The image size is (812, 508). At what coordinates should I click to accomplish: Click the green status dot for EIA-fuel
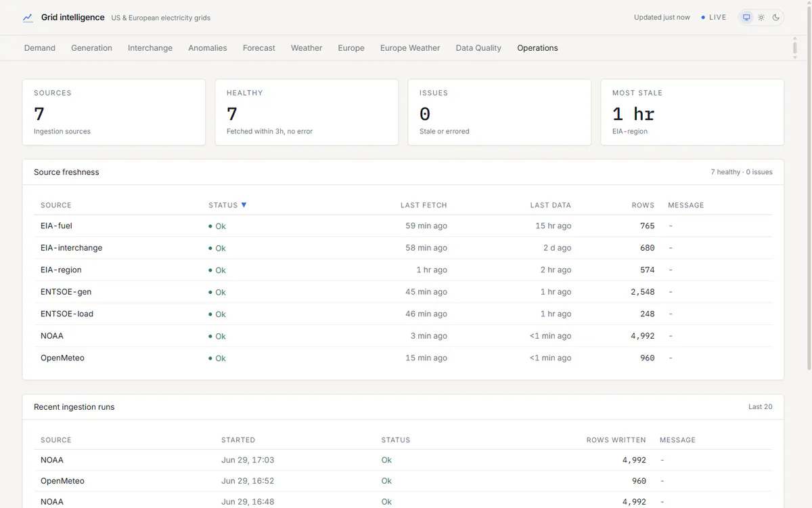[x=210, y=226]
